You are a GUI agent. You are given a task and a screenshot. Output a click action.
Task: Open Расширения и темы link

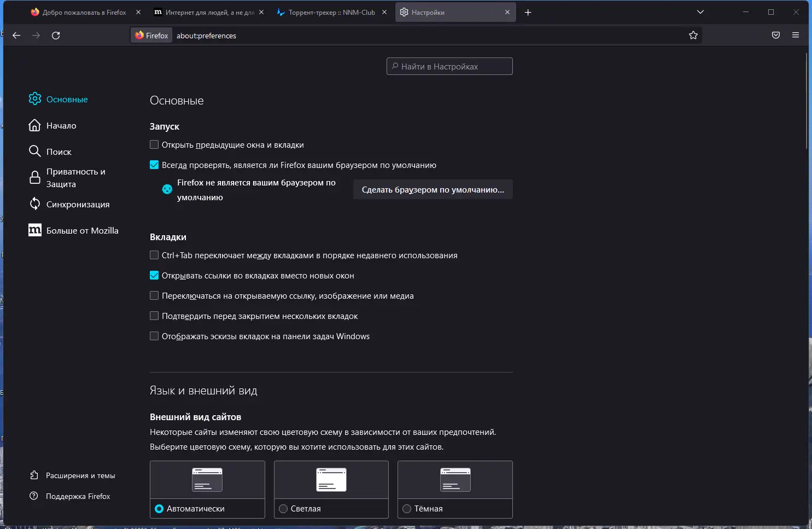(x=80, y=476)
